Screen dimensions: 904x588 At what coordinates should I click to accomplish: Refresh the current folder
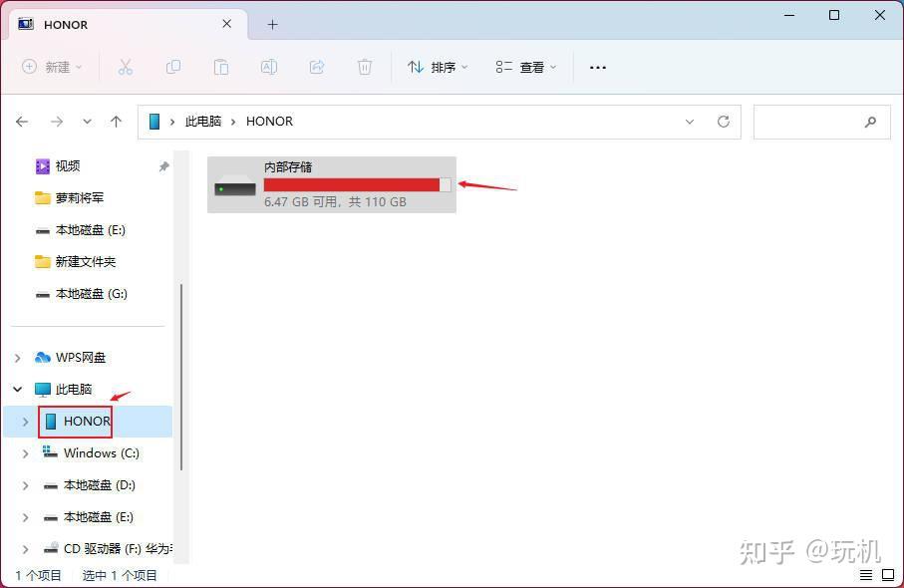point(723,122)
